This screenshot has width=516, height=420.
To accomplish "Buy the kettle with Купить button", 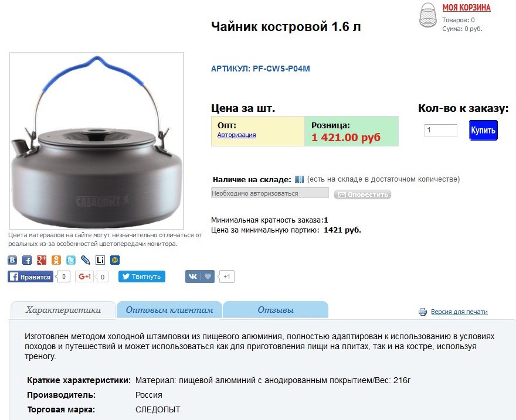I will pos(483,130).
